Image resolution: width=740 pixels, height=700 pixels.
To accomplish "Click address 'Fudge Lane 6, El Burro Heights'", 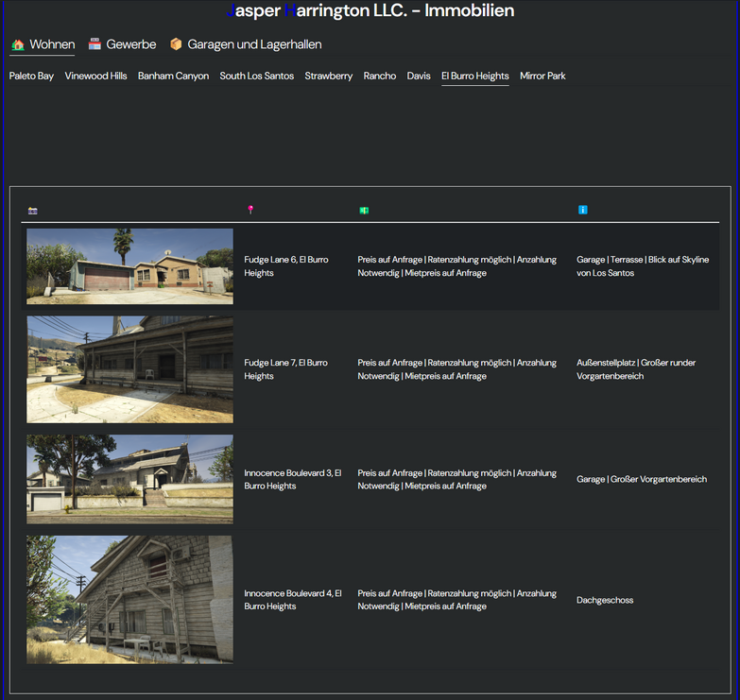I will 286,266.
